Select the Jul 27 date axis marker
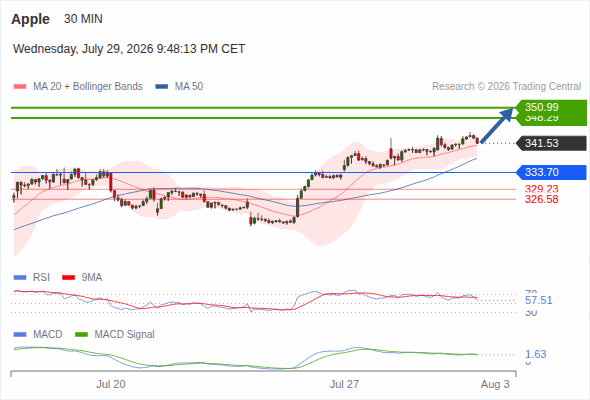Image resolution: width=590 pixels, height=400 pixels. tap(344, 384)
